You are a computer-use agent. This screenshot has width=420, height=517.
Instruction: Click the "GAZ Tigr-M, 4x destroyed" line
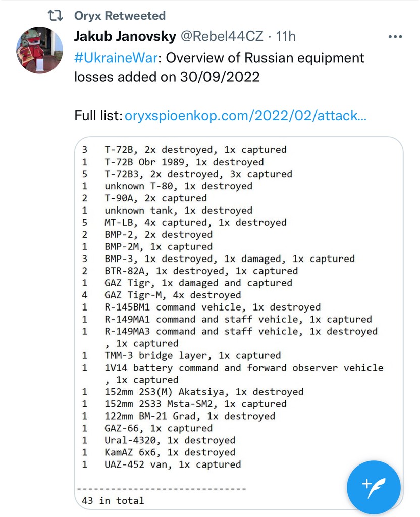coord(173,295)
